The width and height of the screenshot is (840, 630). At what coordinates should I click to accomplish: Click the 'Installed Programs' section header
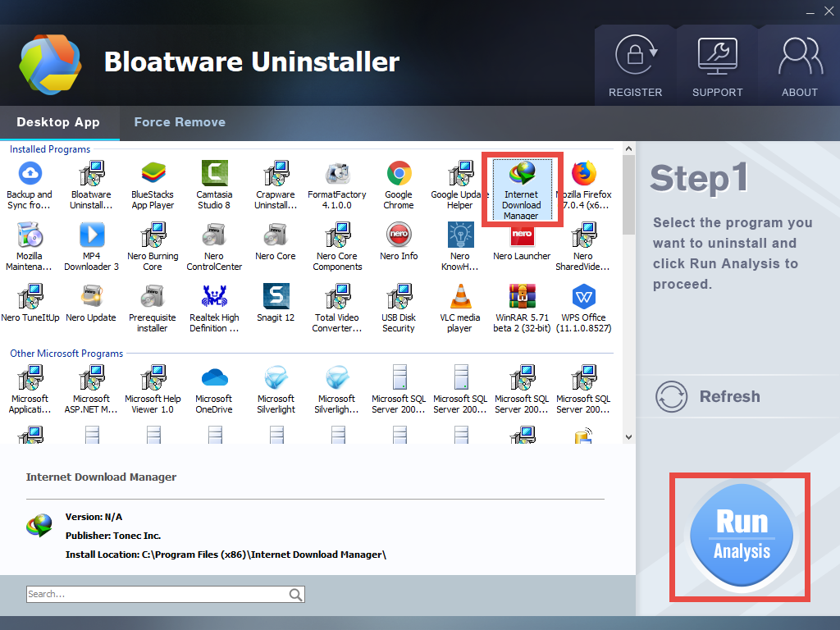pos(50,149)
